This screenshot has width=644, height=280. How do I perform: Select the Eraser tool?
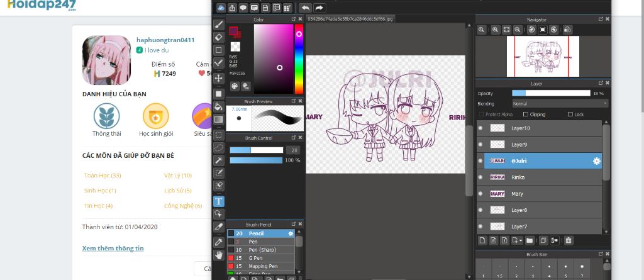coord(219,37)
